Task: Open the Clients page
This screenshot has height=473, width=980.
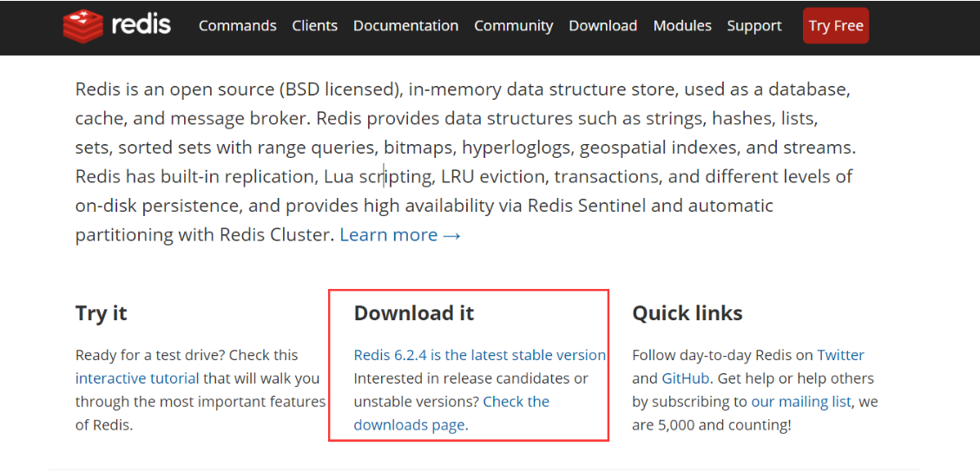Action: tap(314, 26)
